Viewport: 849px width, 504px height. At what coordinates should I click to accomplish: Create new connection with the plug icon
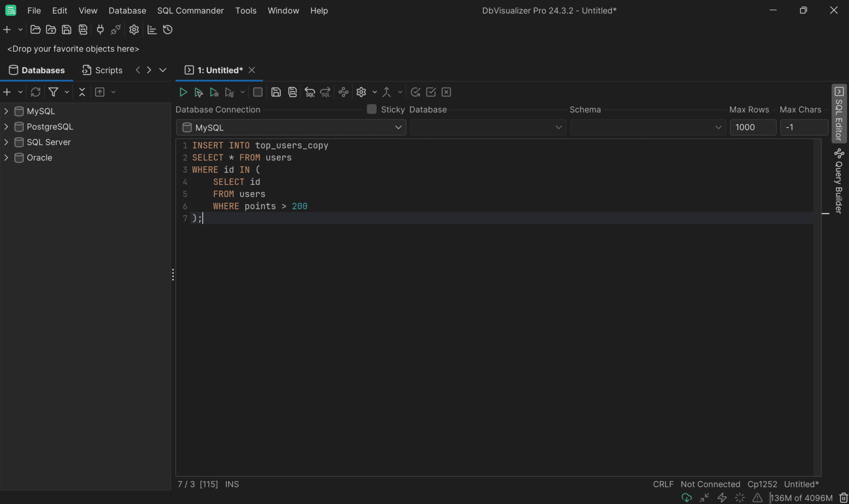point(99,29)
